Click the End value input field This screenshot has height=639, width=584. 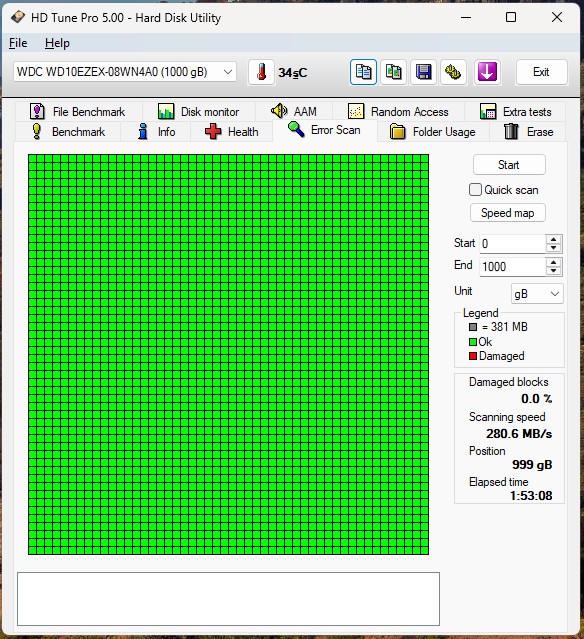pyautogui.click(x=513, y=267)
